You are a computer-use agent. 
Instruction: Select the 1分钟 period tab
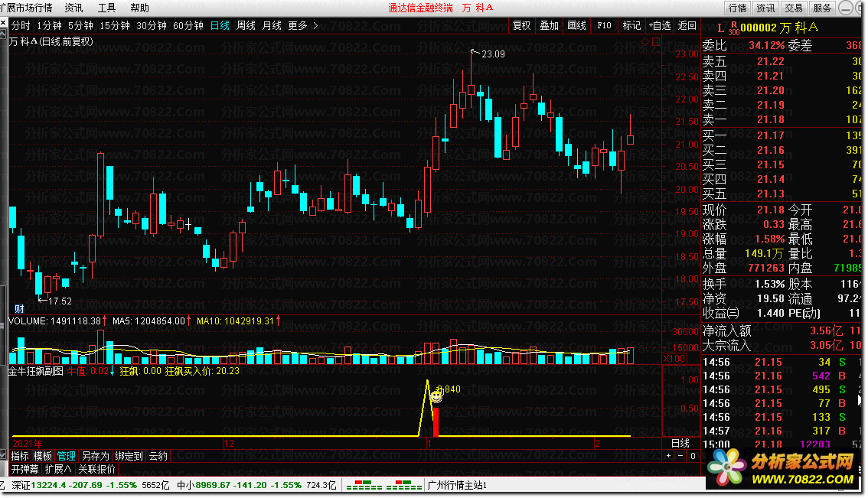coord(49,25)
